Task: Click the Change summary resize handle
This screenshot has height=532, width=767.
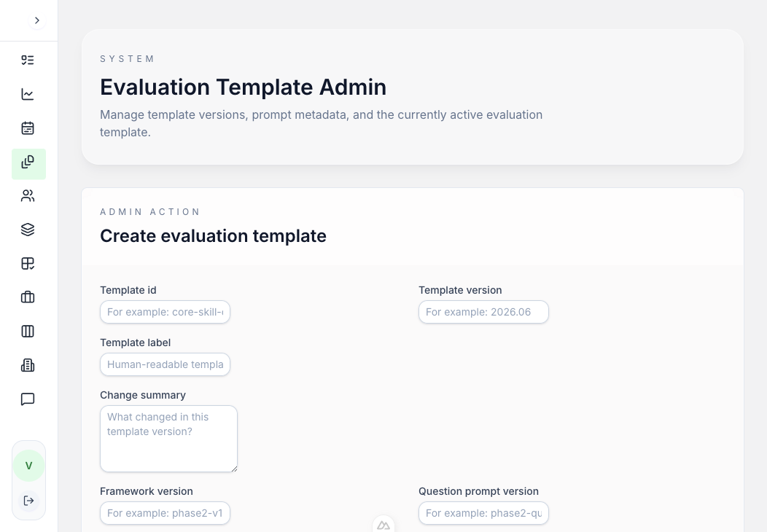Action: (x=234, y=469)
